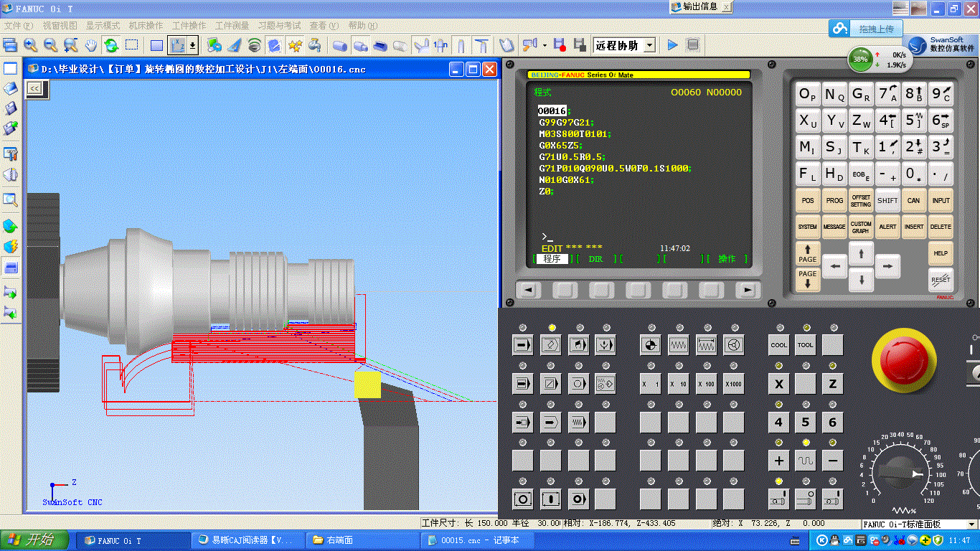Open the 机床操作 menu

[146, 25]
